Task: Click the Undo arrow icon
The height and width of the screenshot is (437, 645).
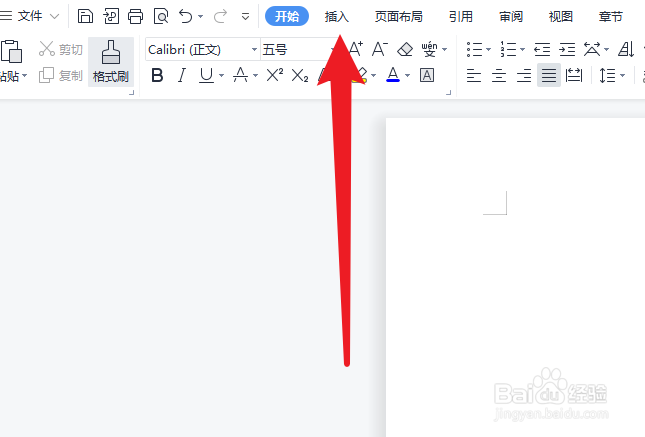Action: [x=186, y=16]
